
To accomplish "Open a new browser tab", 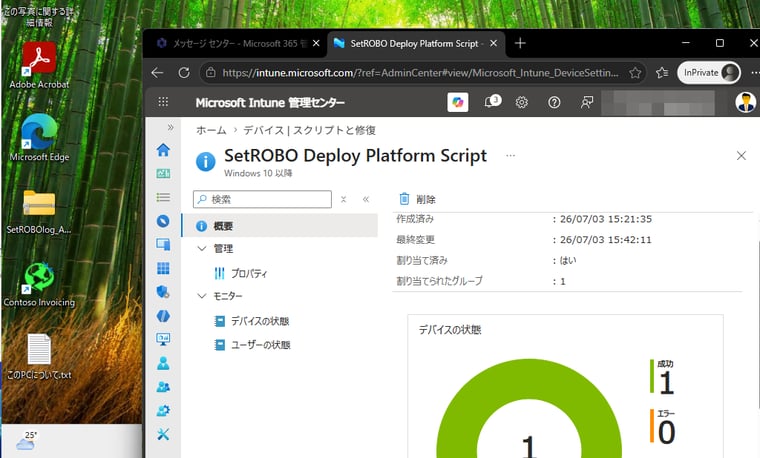I will [x=520, y=43].
